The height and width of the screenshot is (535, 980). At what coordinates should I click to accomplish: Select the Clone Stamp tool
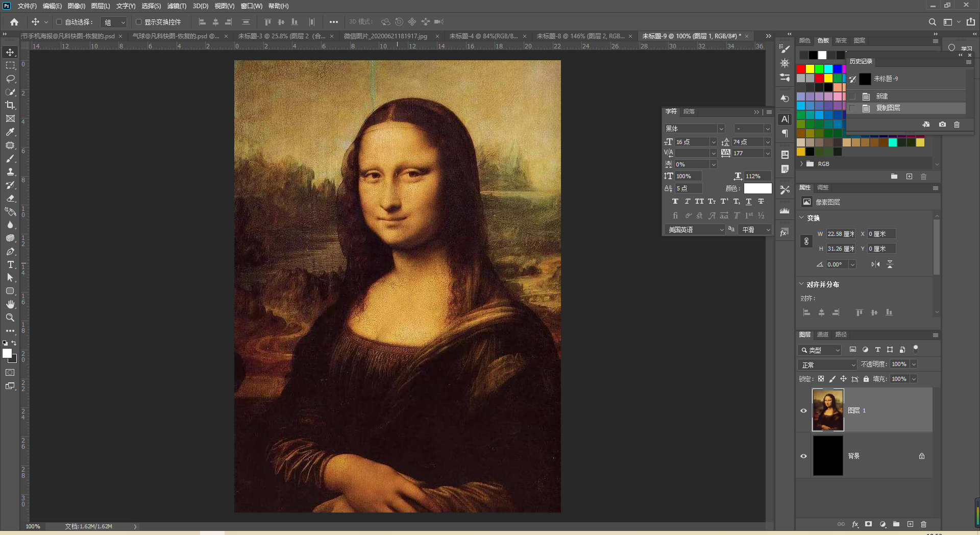[x=10, y=172]
